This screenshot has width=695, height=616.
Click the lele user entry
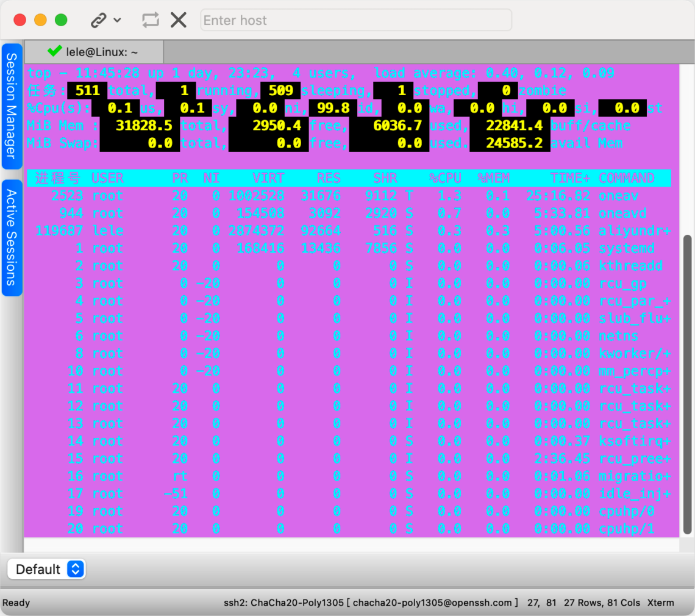click(x=108, y=231)
